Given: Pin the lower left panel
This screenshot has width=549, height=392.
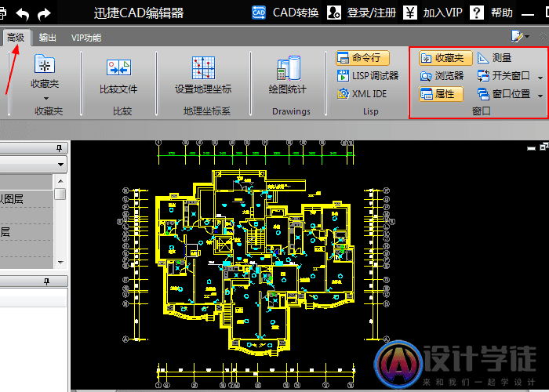Looking at the screenshot, I should click(x=46, y=281).
